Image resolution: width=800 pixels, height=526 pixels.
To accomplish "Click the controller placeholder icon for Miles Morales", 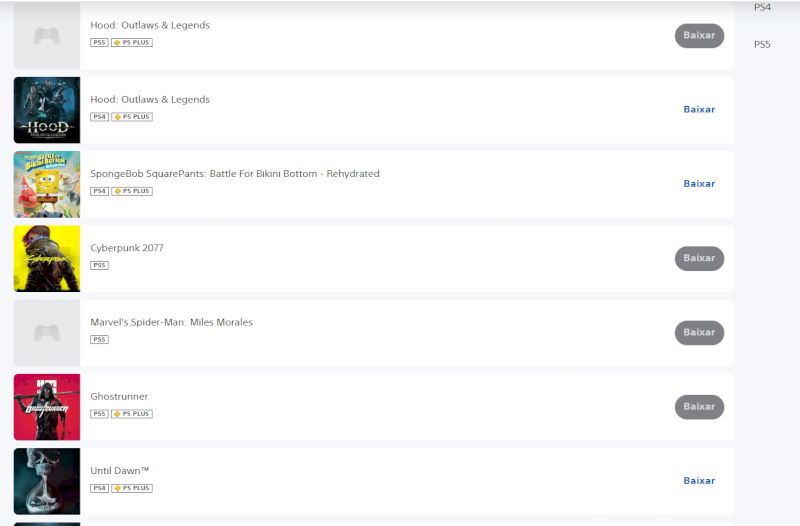I will (x=47, y=333).
